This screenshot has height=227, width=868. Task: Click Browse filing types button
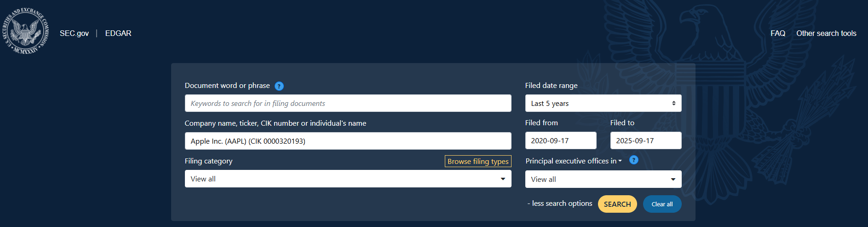click(x=478, y=161)
